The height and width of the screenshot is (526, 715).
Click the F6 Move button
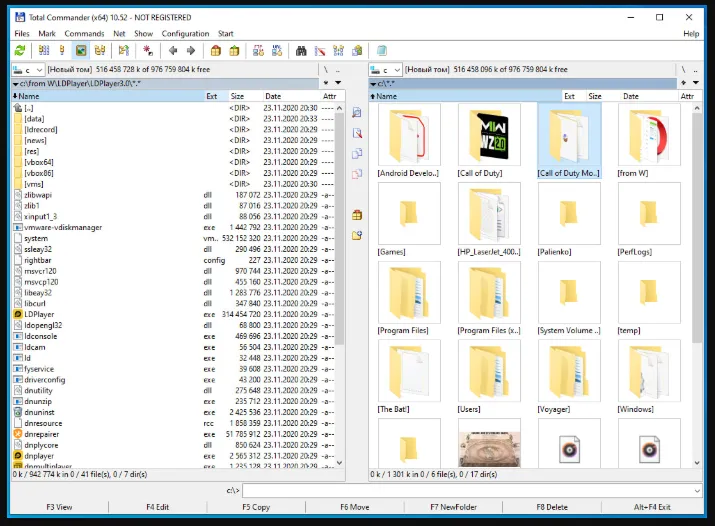355,507
